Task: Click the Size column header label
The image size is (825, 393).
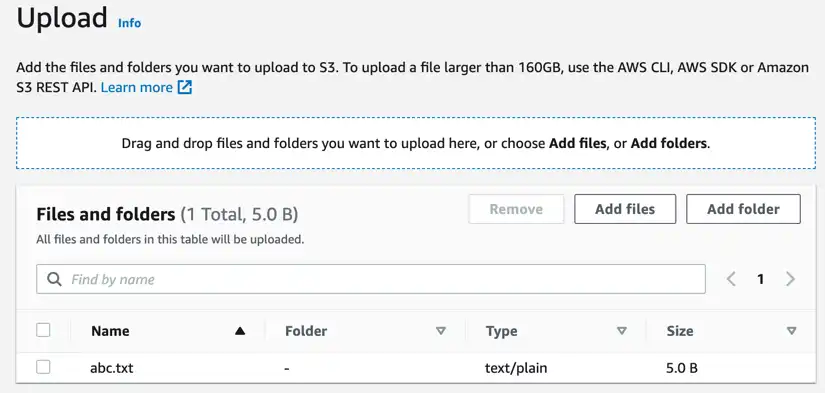Action: coord(680,331)
